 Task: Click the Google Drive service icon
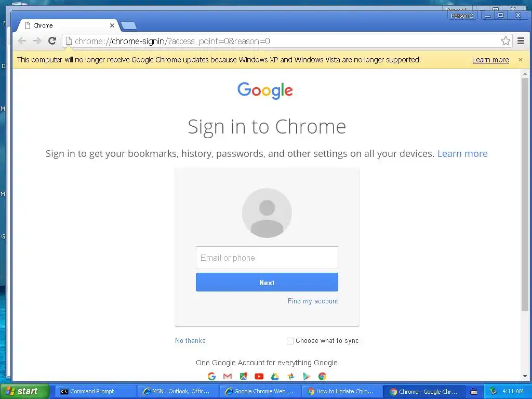(x=275, y=376)
